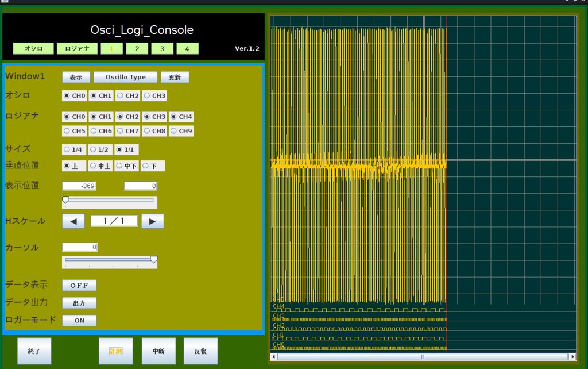
Task: Click the 更新 button
Action: point(175,78)
